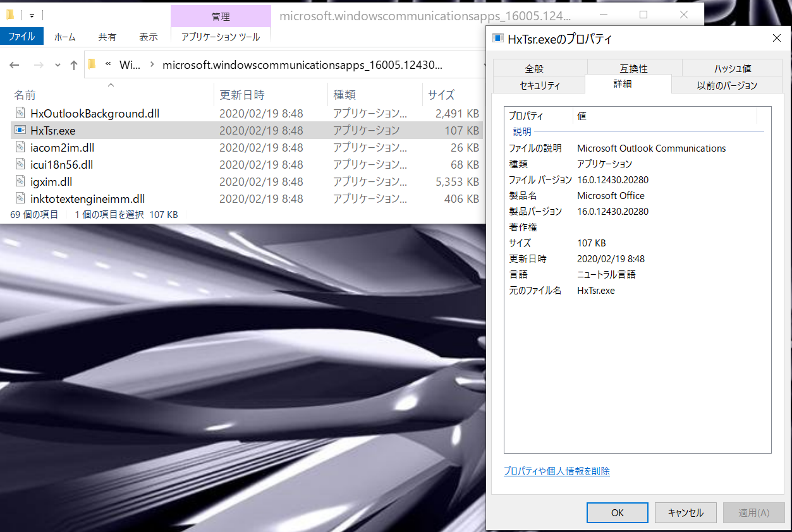Image resolution: width=792 pixels, height=532 pixels.
Task: Click the inktotextengineimm.dll file icon
Action: 20,199
